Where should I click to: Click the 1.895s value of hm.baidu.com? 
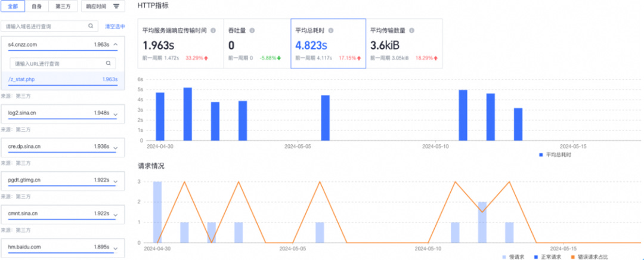click(101, 247)
